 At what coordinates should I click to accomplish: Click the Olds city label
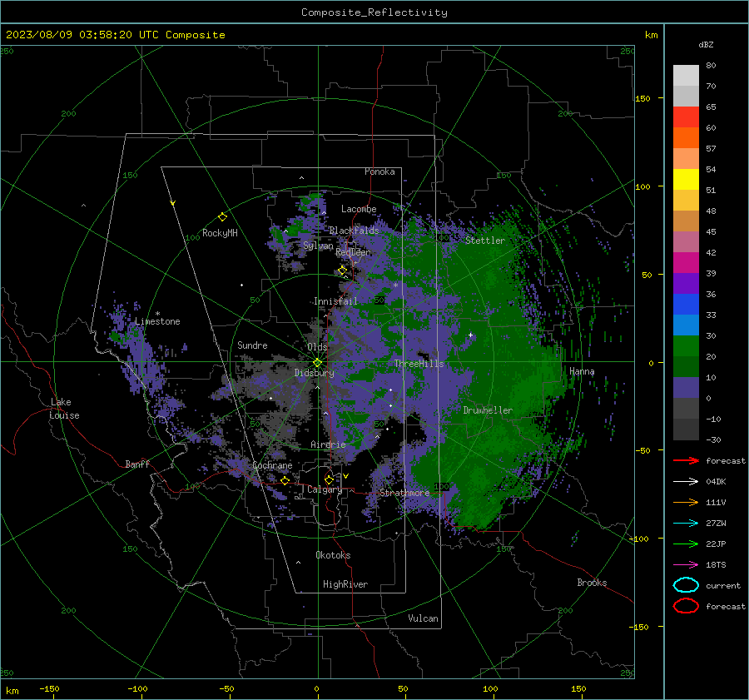point(317,346)
